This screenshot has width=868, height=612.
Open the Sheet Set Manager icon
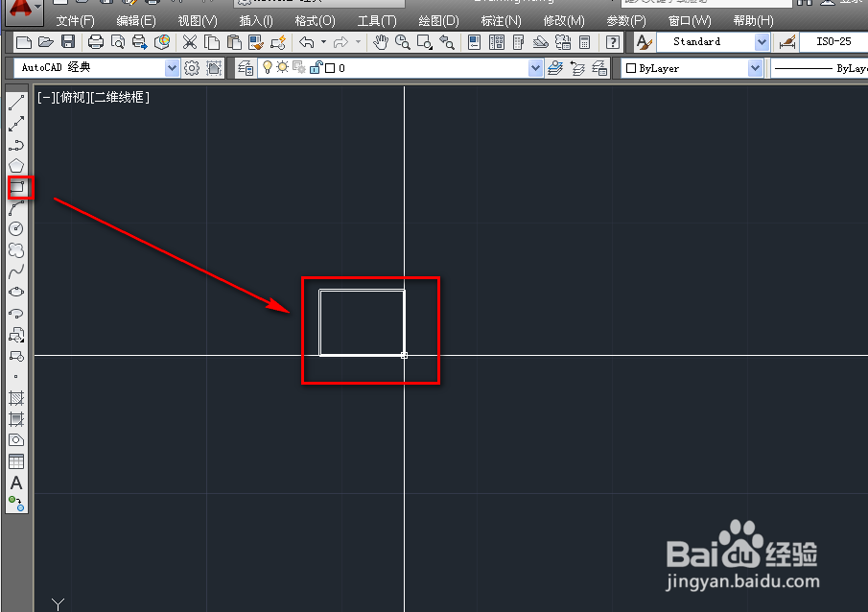pos(541,42)
